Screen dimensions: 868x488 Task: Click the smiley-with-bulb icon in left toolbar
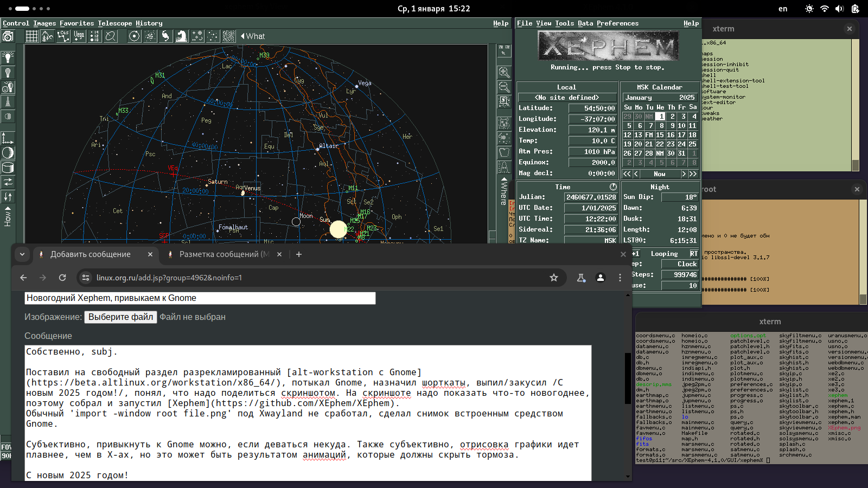click(8, 87)
